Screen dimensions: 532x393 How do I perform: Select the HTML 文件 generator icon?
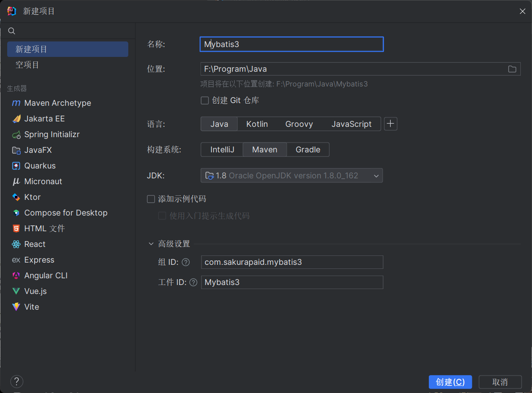[x=16, y=229]
